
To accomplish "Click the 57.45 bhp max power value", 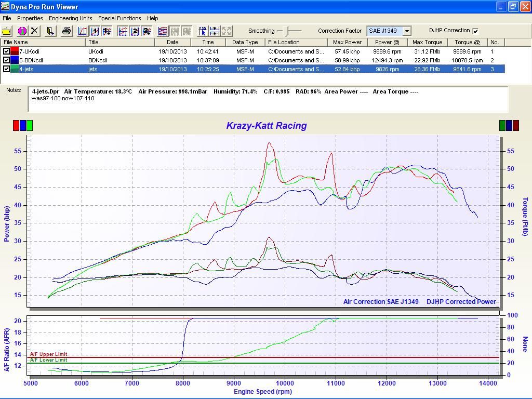I will coord(347,51).
